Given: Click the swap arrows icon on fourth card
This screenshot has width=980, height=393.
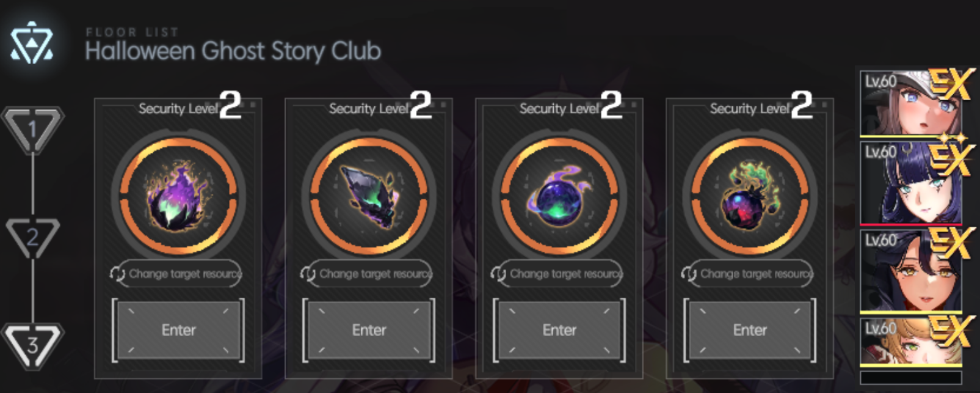Looking at the screenshot, I should point(689,274).
